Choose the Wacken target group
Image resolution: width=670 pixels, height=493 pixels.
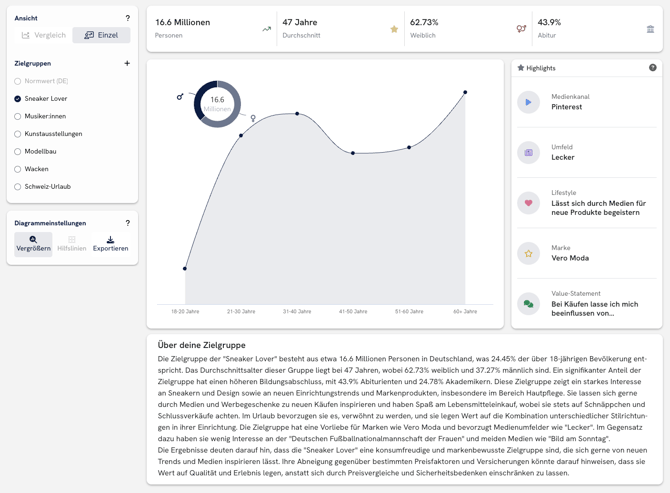(x=18, y=169)
